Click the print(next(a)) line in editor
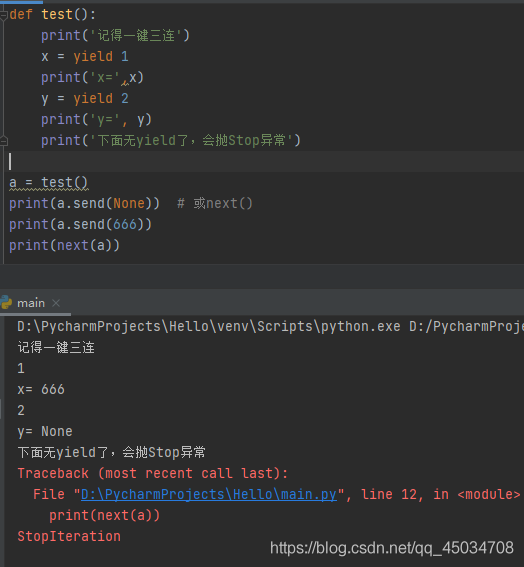The image size is (524, 567). (64, 245)
